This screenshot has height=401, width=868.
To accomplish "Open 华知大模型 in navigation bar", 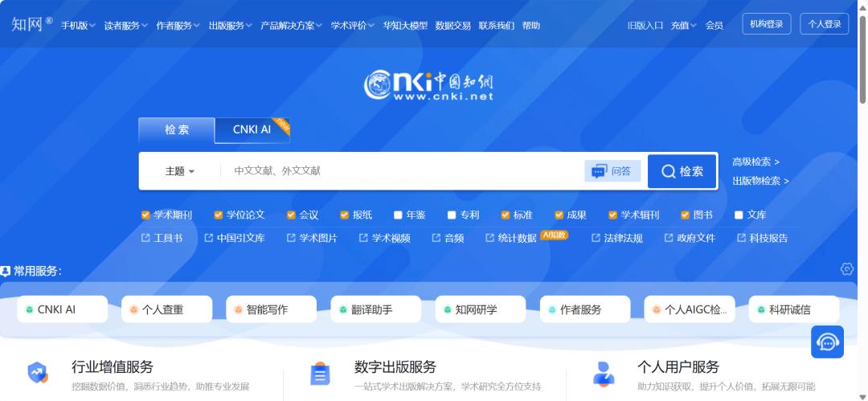I will click(405, 26).
